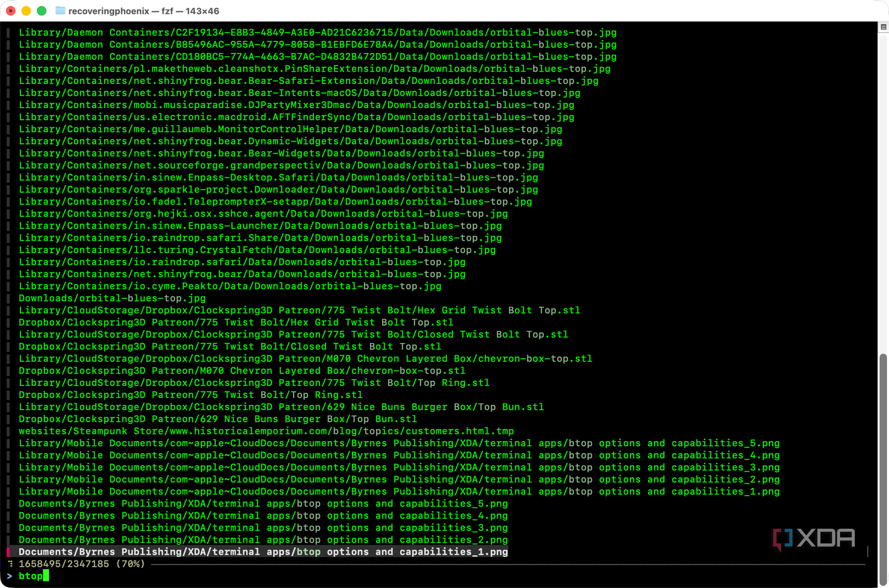This screenshot has width=889, height=588.
Task: Click the small square icon above the scrollbar
Action: pos(884,27)
